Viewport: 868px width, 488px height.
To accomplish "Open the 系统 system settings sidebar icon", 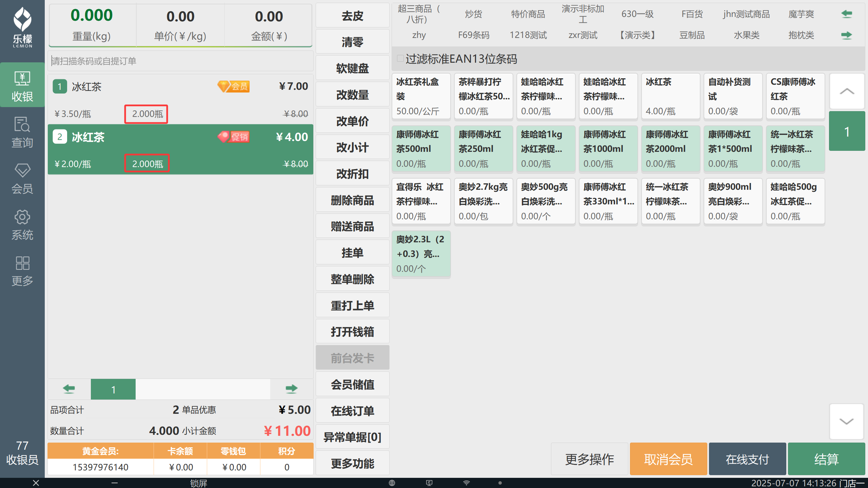I will pyautogui.click(x=22, y=224).
